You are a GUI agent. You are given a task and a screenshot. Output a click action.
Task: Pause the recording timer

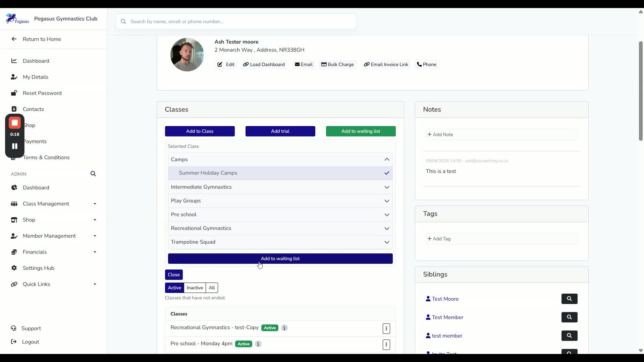coord(15,146)
